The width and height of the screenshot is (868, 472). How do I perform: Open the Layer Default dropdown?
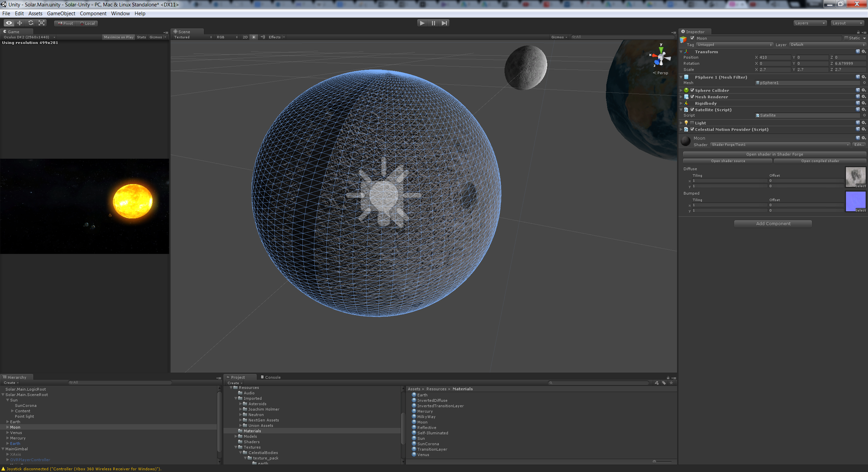coord(828,45)
